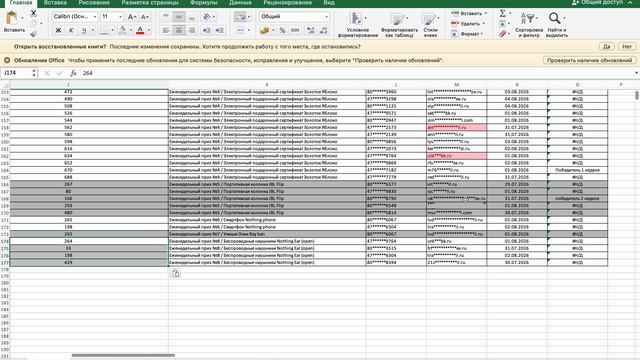Switch to the Разметка страницы tab

(x=150, y=3)
